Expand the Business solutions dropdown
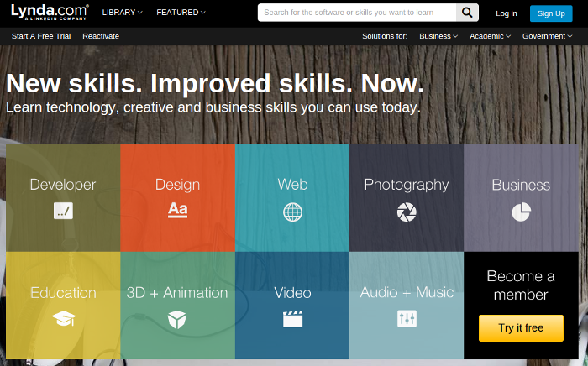588x366 pixels. tap(438, 36)
